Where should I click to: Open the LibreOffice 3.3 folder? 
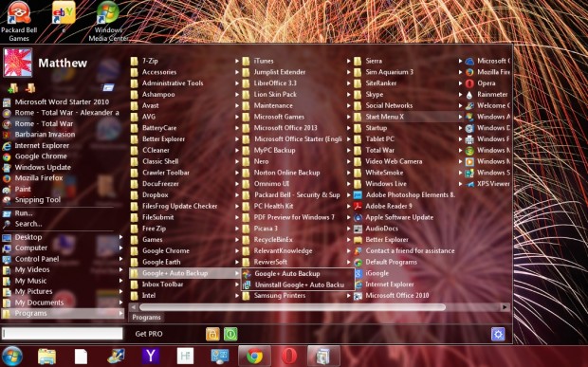tap(297, 83)
